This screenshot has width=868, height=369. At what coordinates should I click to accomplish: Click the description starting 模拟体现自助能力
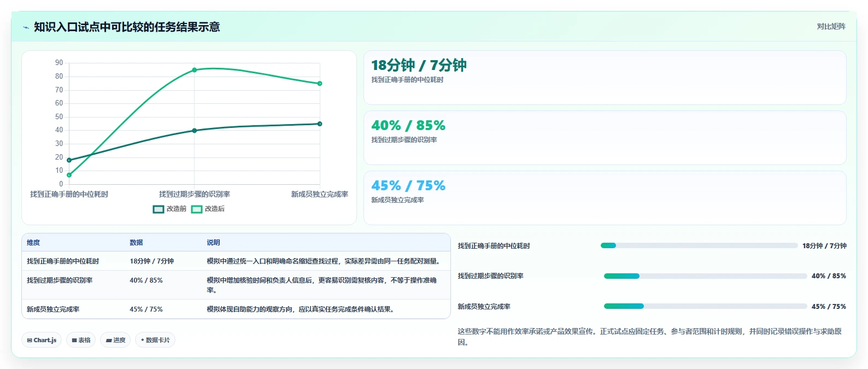click(302, 309)
